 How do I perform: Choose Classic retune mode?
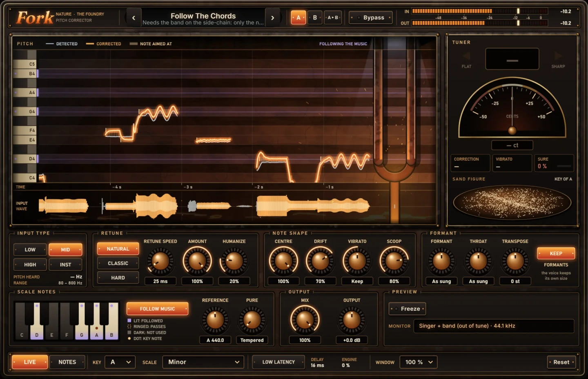pos(118,263)
